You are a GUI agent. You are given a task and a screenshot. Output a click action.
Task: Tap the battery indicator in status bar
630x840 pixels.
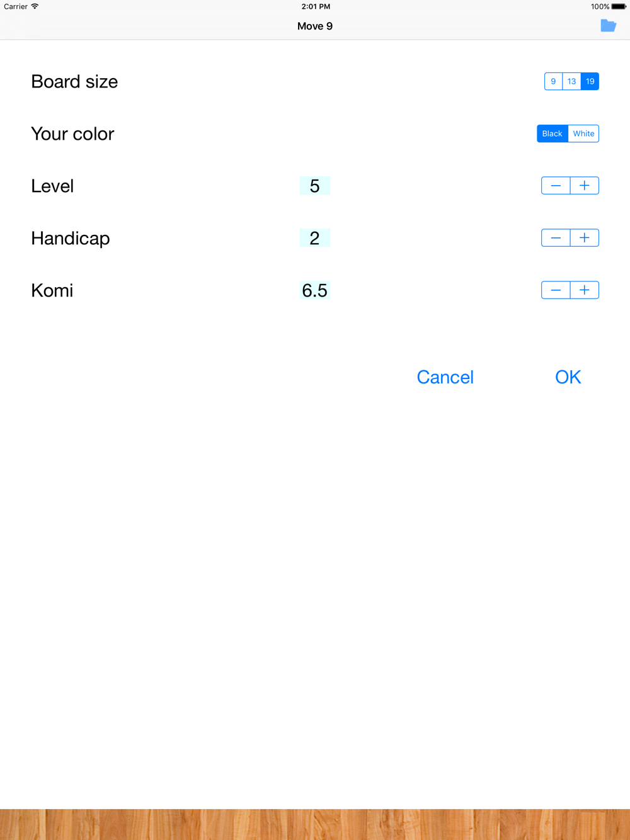(618, 7)
